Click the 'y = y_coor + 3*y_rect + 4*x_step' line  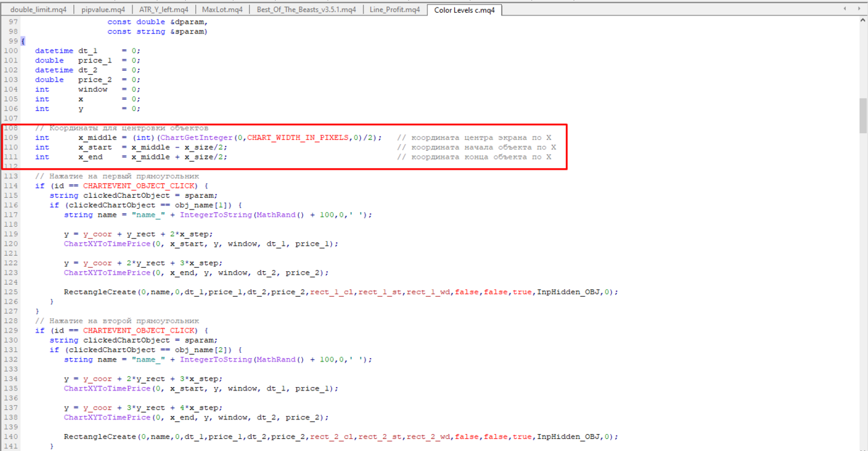[143, 408]
